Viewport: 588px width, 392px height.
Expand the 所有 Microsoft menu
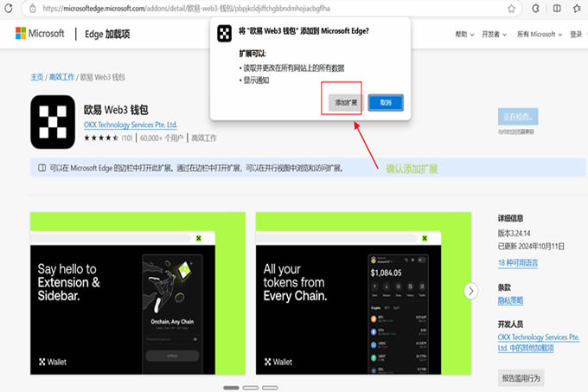[540, 34]
